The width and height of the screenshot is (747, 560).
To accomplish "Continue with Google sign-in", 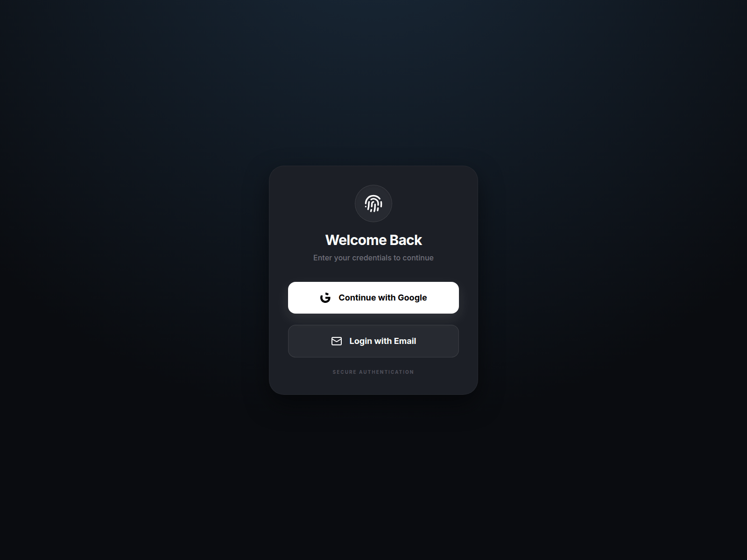I will [x=373, y=298].
